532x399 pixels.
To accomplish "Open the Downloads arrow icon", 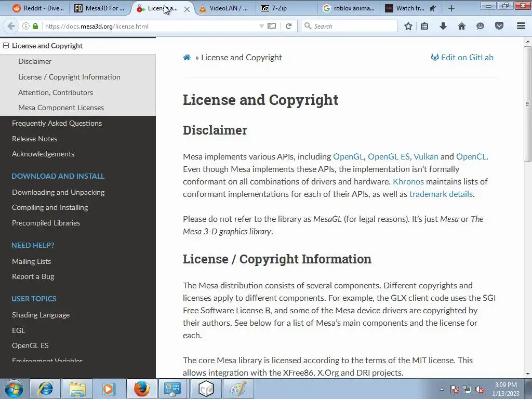I will [443, 26].
